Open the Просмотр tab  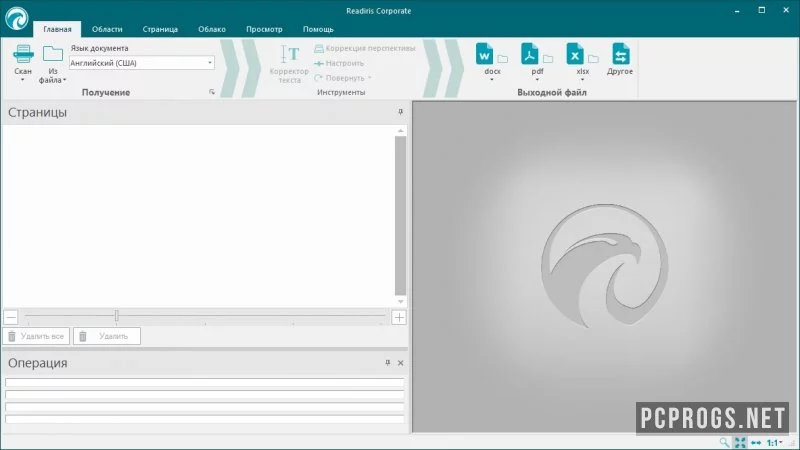[x=264, y=29]
